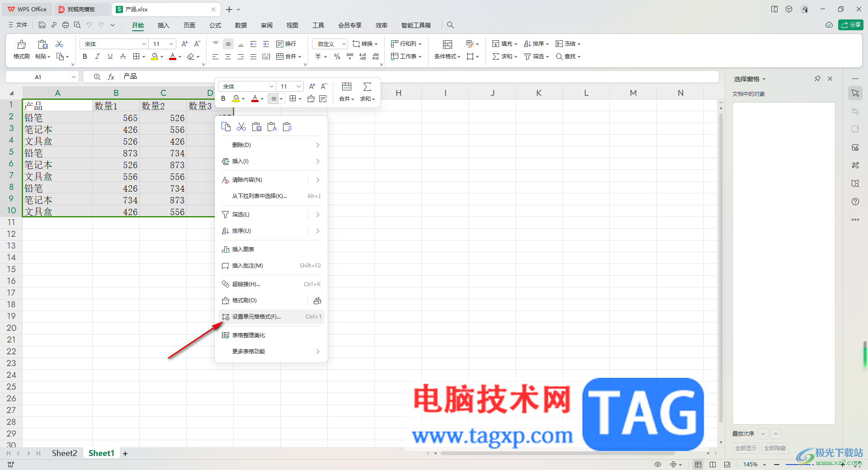
Task: Switch to page layout view in status bar
Action: (x=712, y=465)
